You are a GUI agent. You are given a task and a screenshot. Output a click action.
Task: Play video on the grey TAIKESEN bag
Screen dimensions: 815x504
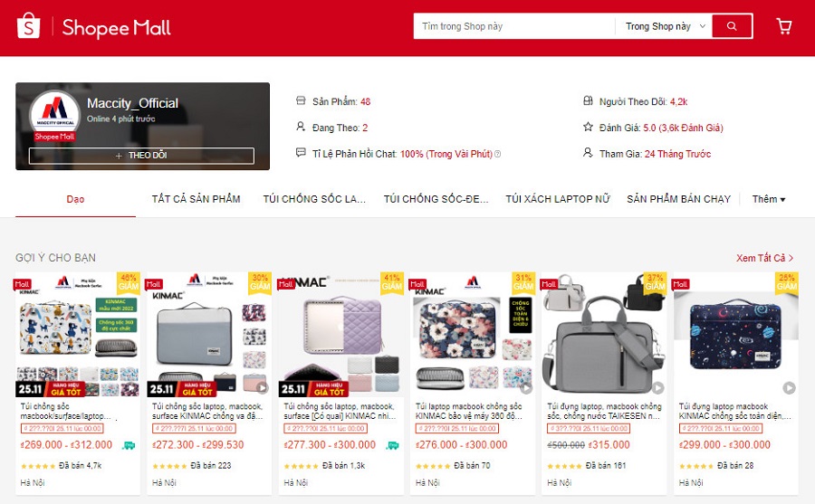pos(658,387)
